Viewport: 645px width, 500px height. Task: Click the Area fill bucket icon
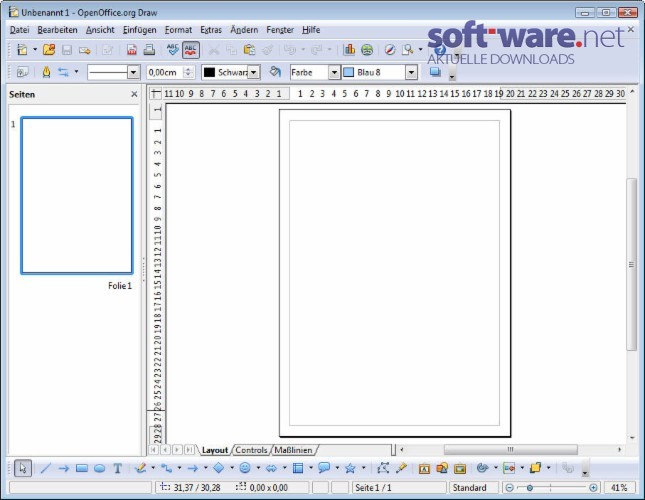(275, 72)
